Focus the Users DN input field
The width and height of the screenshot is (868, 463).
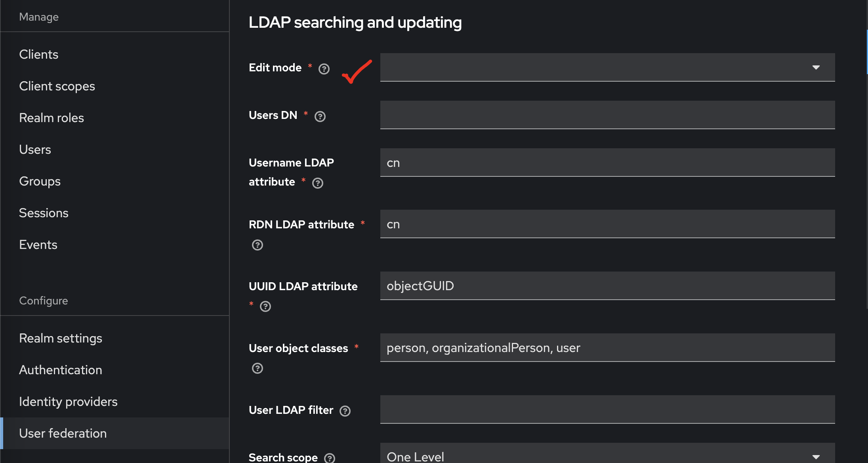click(x=607, y=115)
